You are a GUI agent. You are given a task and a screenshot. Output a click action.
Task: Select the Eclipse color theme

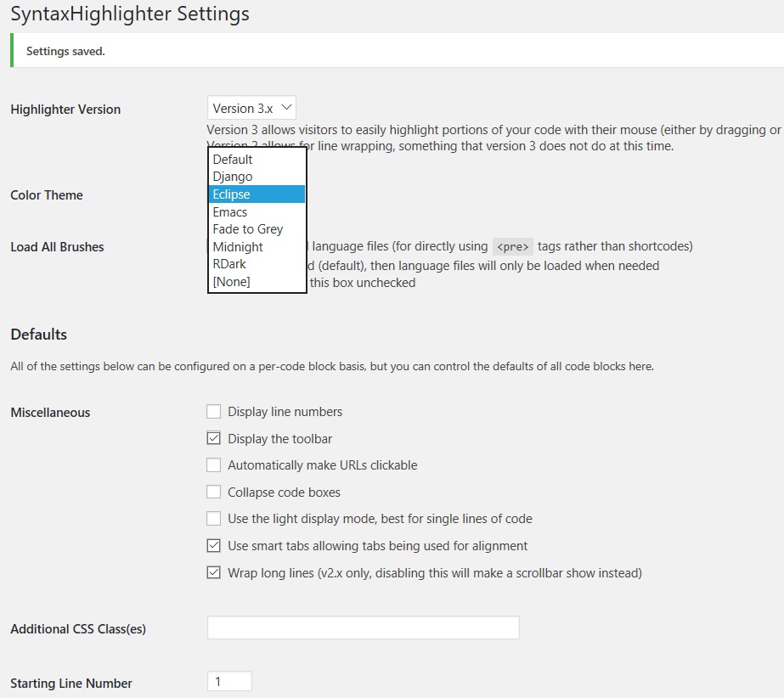point(257,194)
